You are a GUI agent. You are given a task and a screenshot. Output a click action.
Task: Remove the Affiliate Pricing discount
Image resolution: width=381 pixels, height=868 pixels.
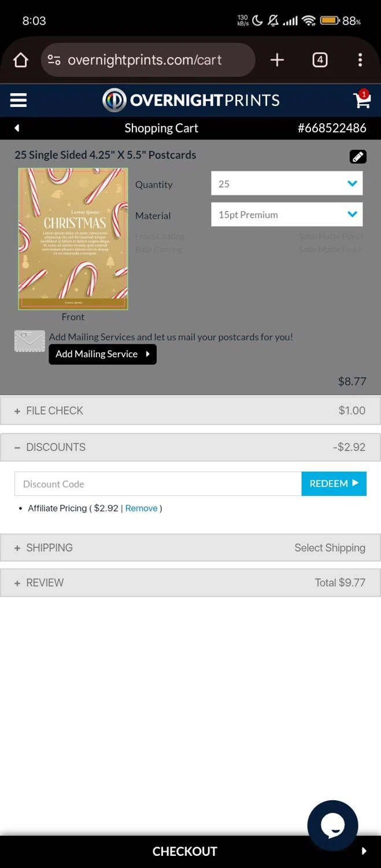[x=141, y=508]
